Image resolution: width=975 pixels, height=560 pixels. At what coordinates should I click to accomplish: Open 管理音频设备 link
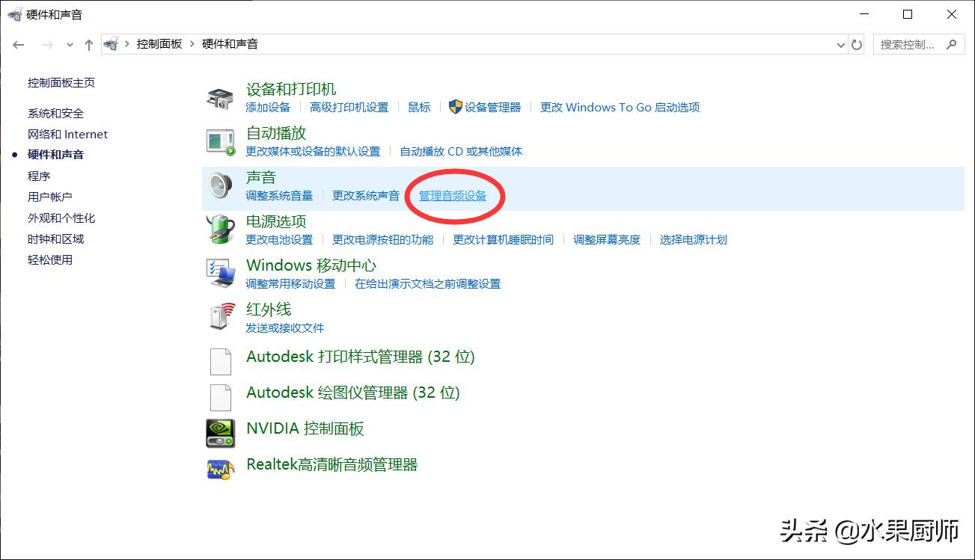(453, 195)
